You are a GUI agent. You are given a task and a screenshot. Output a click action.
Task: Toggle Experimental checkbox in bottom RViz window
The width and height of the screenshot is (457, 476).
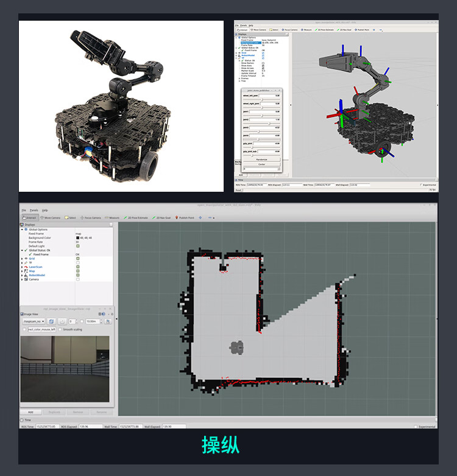coord(416,427)
